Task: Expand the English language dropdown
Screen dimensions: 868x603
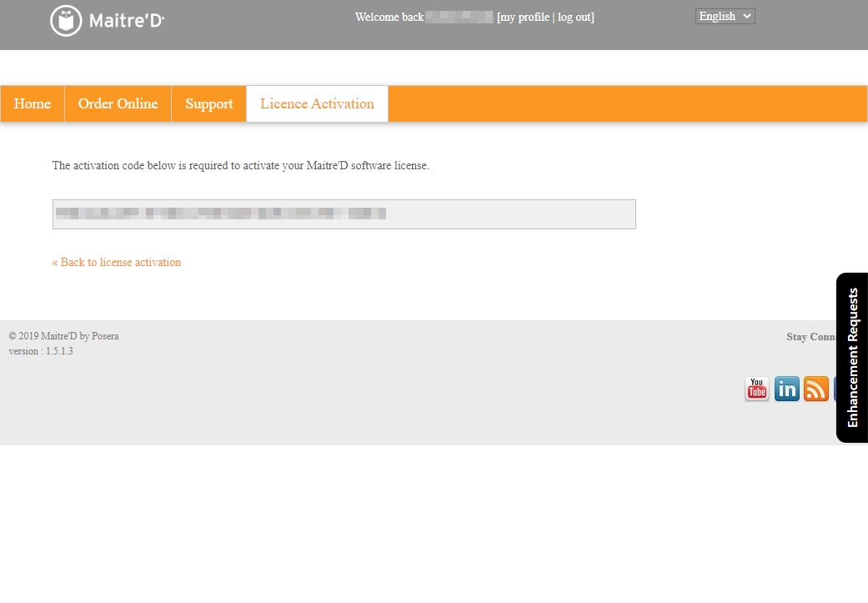Action: (x=725, y=16)
